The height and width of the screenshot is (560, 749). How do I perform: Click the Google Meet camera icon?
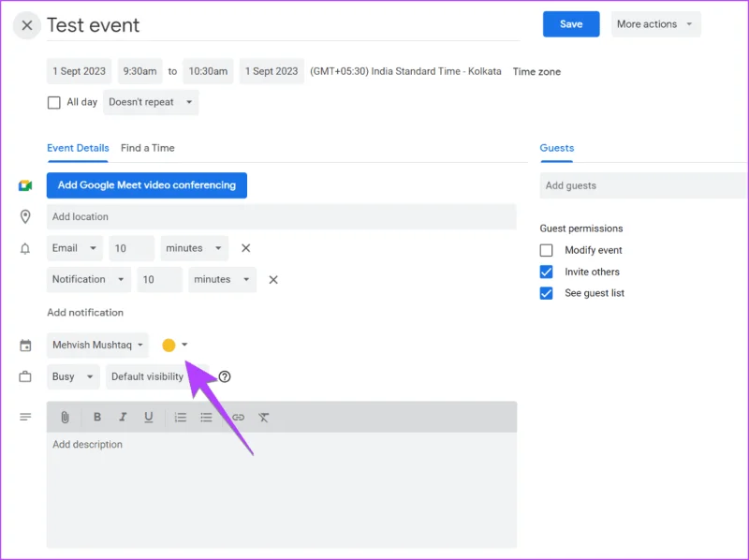point(25,185)
